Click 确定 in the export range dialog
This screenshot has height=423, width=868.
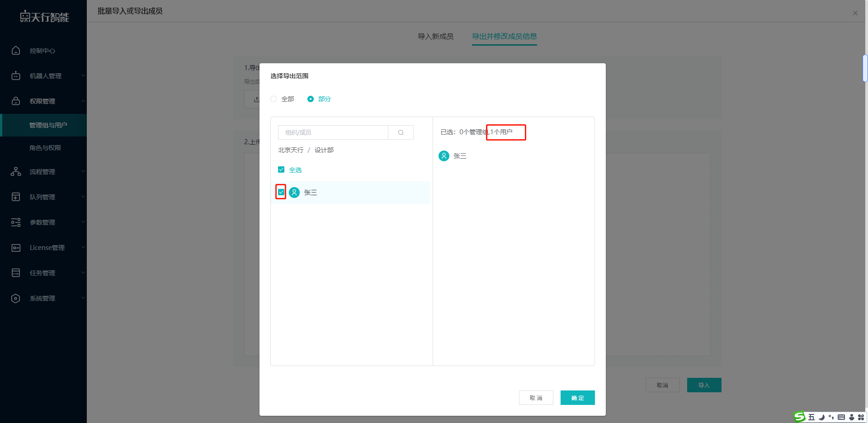click(577, 398)
